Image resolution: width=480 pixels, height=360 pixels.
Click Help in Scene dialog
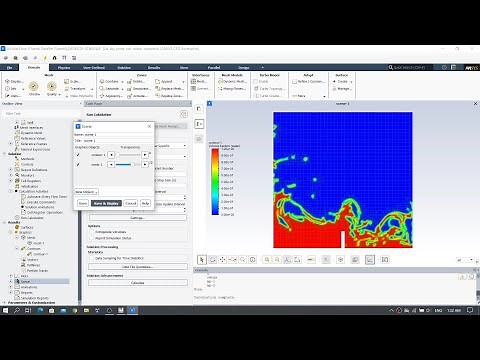click(x=145, y=203)
